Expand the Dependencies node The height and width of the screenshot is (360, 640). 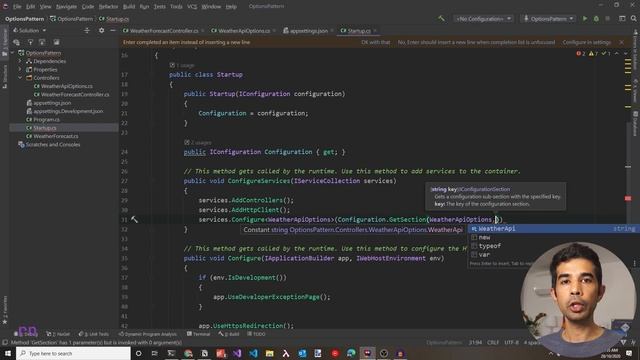tap(20, 61)
